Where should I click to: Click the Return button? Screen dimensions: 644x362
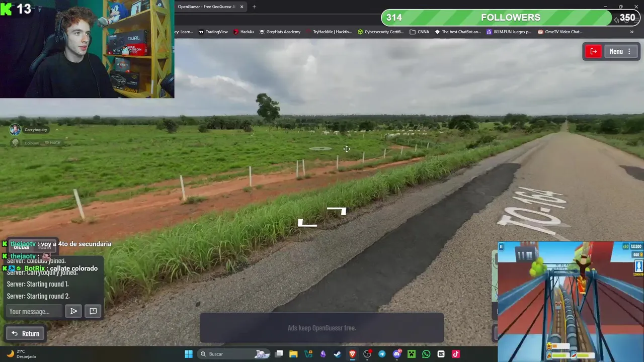coord(25,333)
